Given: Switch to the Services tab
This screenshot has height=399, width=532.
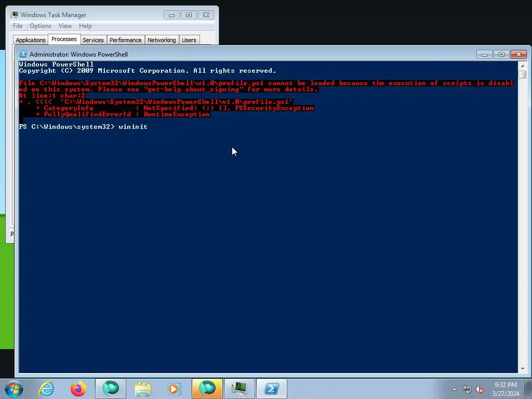Looking at the screenshot, I should click(94, 40).
